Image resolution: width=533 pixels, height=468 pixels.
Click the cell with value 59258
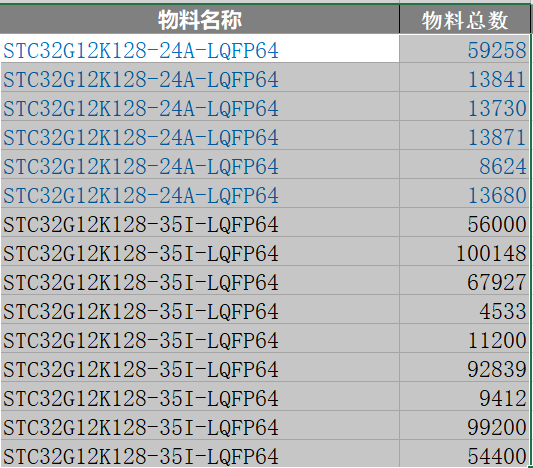click(464, 49)
